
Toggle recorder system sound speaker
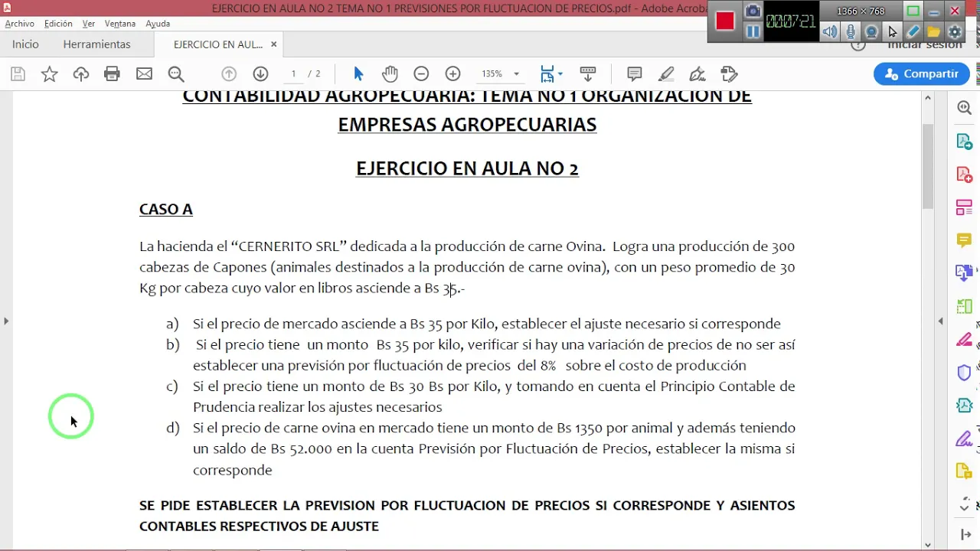tap(830, 31)
